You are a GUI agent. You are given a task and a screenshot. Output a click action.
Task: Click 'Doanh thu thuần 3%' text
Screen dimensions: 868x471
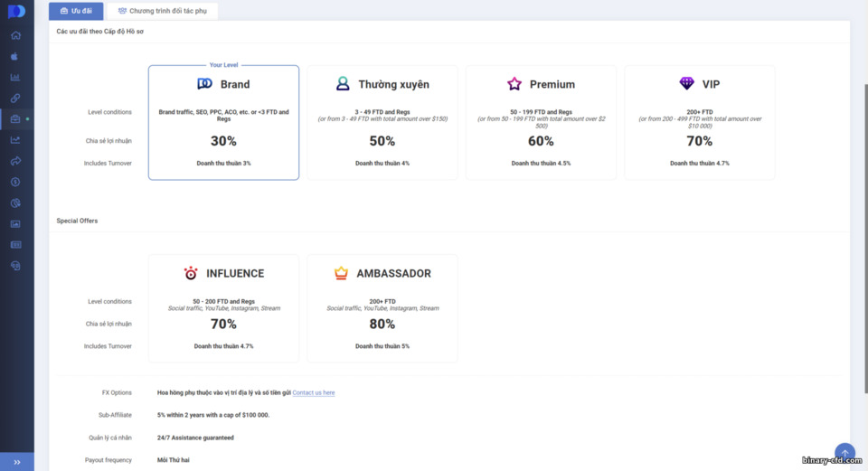(x=223, y=164)
